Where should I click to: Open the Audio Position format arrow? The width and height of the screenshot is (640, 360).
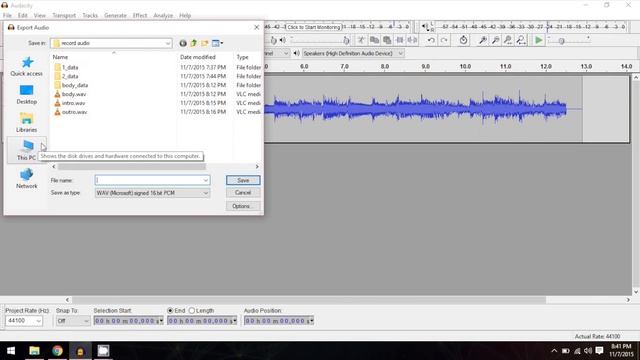311,321
